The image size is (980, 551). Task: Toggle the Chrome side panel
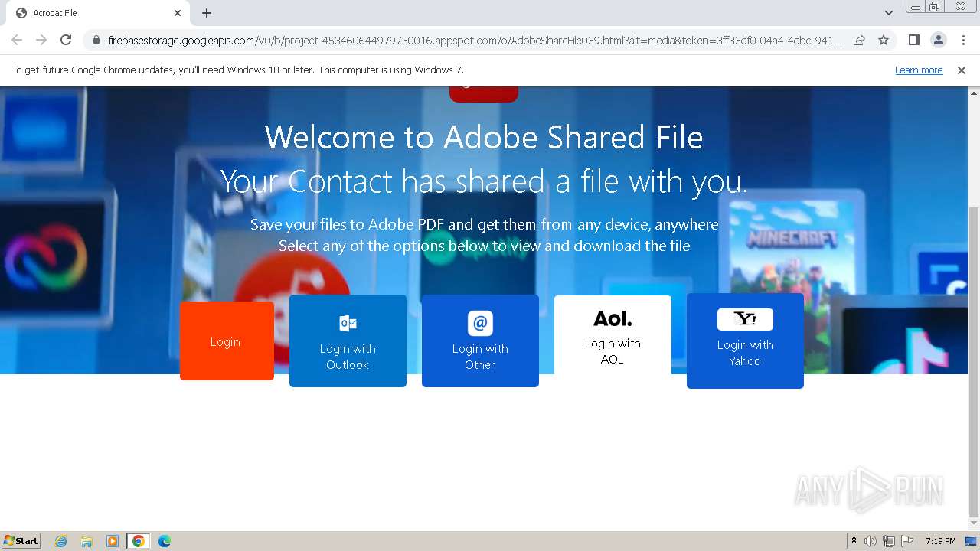click(913, 40)
